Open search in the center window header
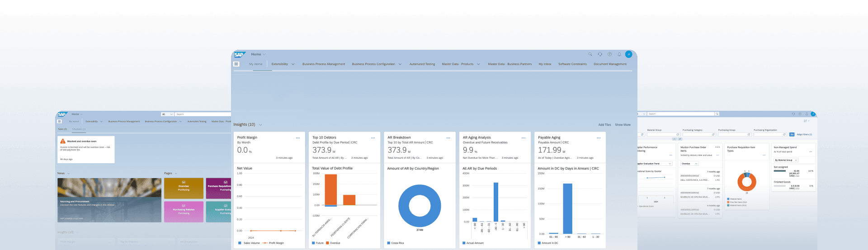This screenshot has height=250, width=868. [590, 54]
